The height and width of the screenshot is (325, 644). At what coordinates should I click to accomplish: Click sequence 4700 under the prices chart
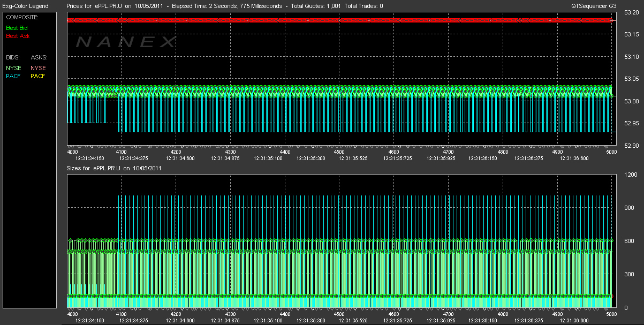448,152
